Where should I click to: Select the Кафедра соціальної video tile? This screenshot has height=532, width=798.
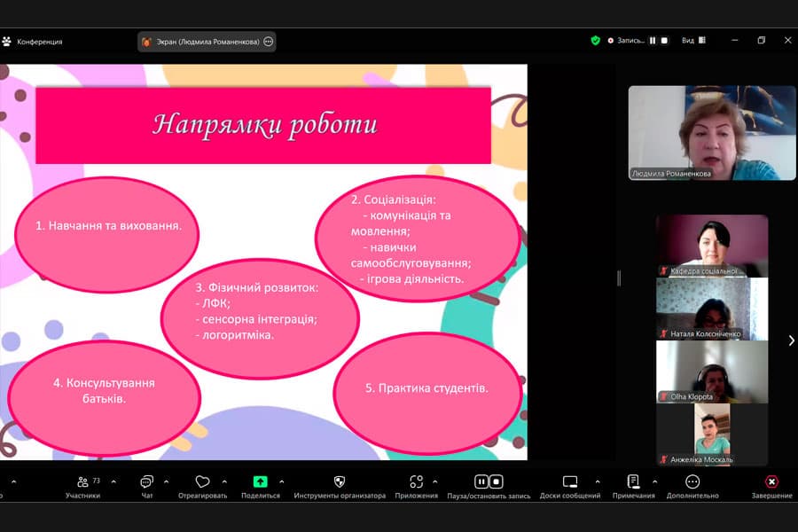(x=712, y=246)
